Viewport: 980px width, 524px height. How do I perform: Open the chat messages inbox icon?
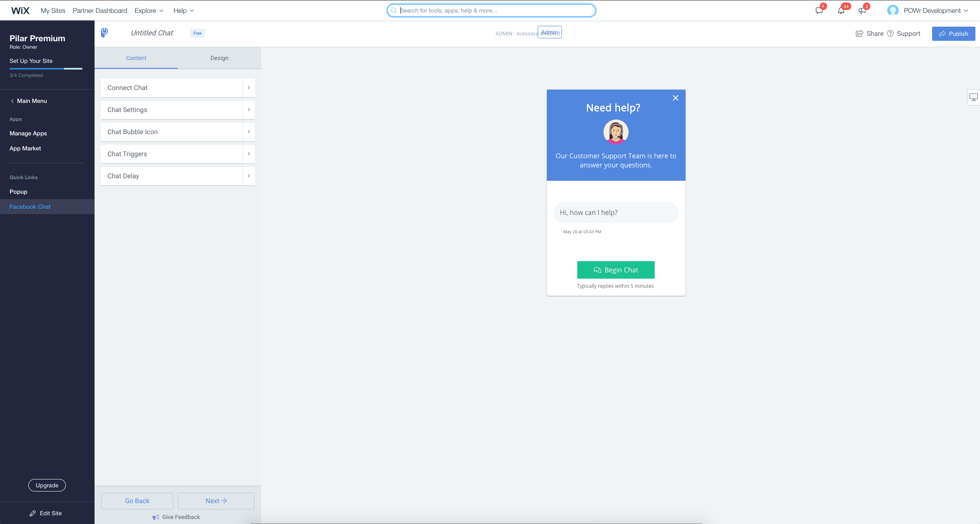[x=819, y=10]
